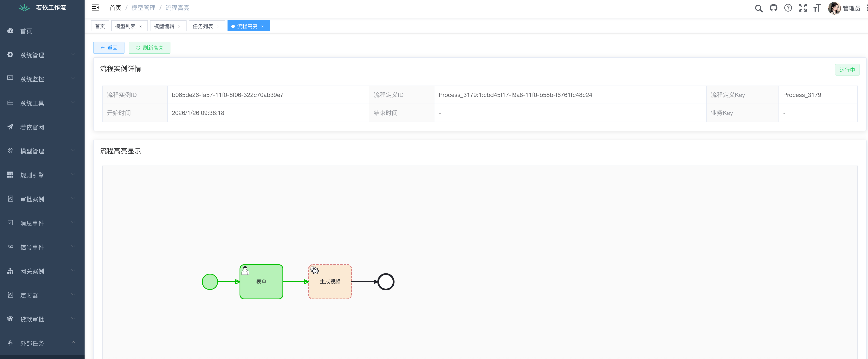Click the 刷新高亮 refresh button
Viewport: 868px width, 359px height.
tap(150, 48)
